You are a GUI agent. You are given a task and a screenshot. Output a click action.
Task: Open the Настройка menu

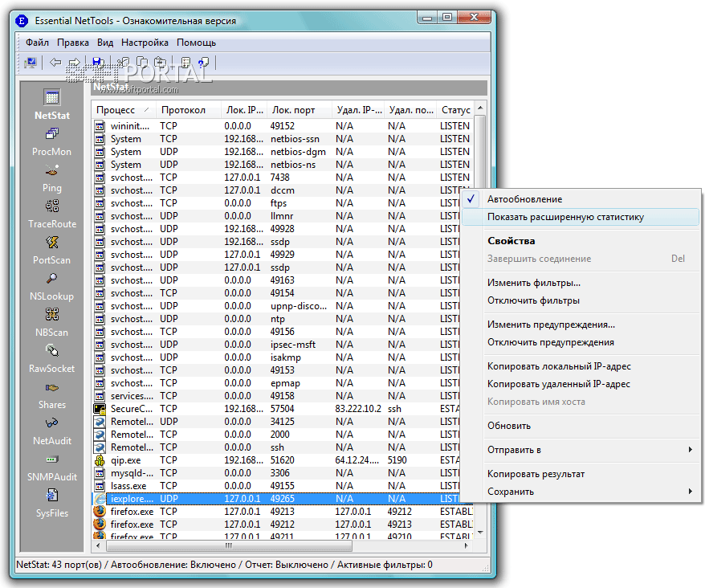pyautogui.click(x=145, y=43)
